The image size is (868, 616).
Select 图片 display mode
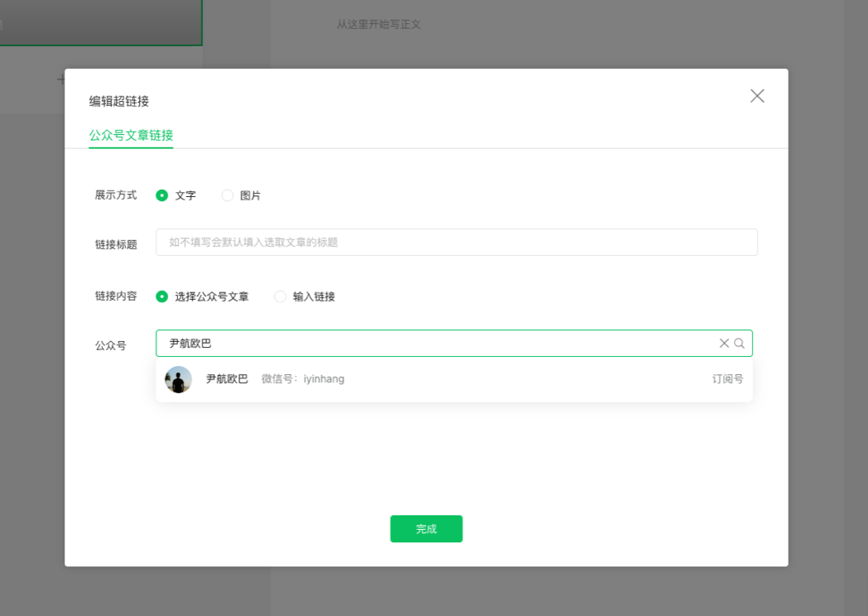pyautogui.click(x=228, y=195)
